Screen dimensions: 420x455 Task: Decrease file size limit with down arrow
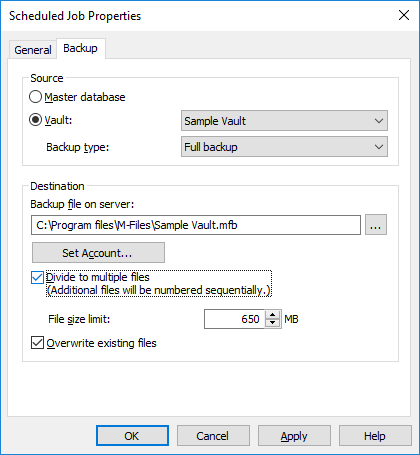click(x=273, y=323)
